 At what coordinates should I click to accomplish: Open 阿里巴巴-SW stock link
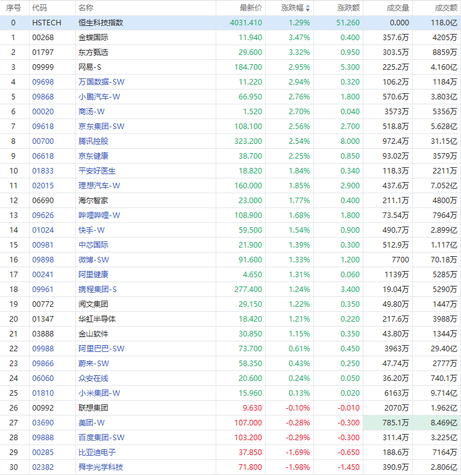[x=101, y=349]
